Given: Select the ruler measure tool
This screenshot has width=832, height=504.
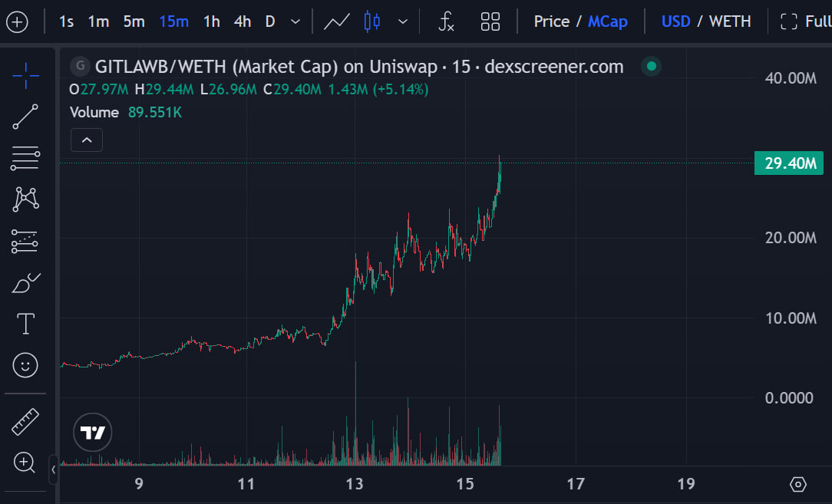Looking at the screenshot, I should pyautogui.click(x=25, y=422).
